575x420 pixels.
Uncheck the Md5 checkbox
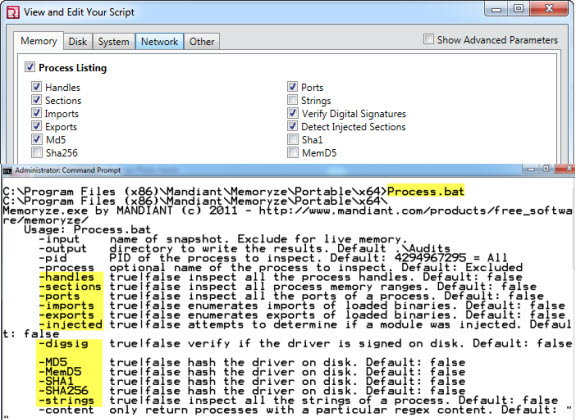click(36, 139)
